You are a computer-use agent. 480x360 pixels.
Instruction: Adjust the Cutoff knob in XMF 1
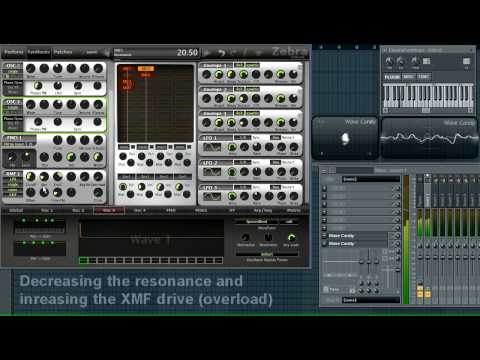(x=31, y=177)
